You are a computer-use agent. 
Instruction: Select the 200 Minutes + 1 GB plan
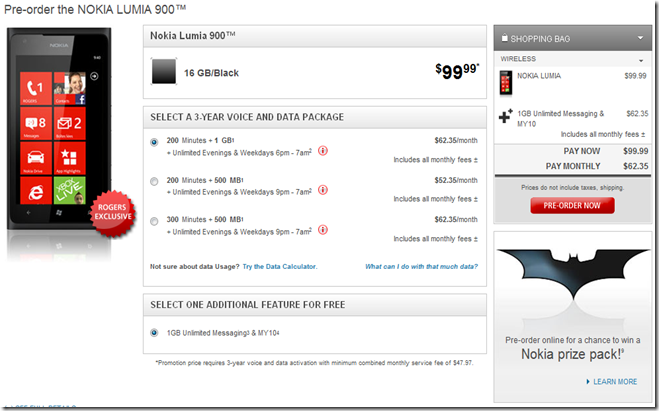(x=154, y=142)
